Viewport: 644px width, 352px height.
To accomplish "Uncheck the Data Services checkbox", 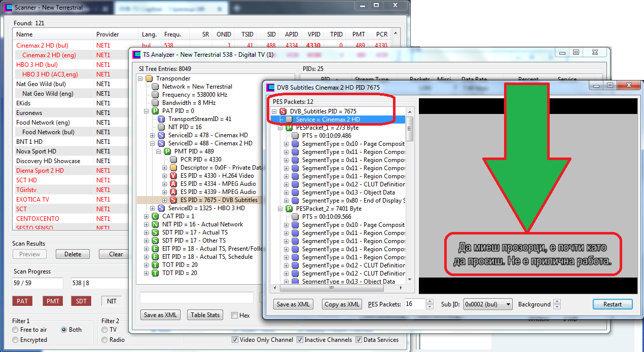I will tap(359, 340).
